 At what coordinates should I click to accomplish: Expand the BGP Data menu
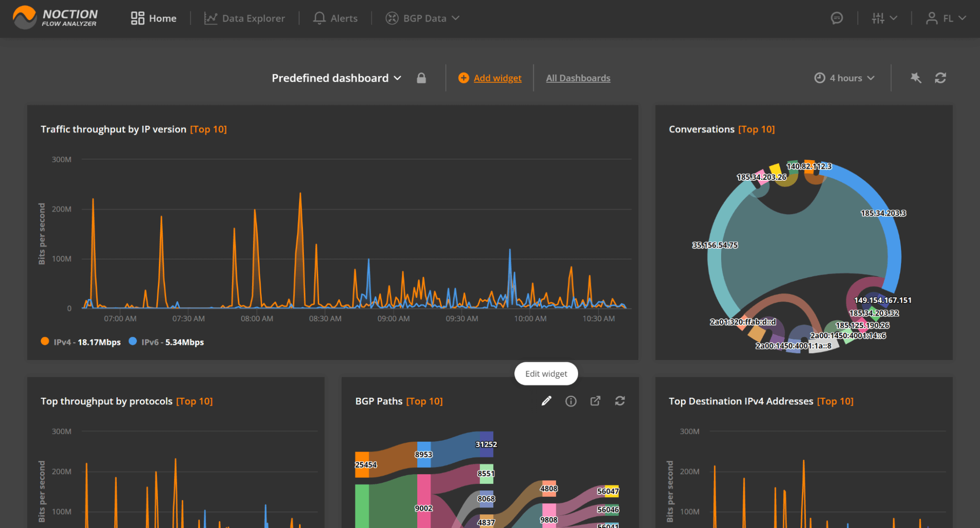tap(423, 18)
